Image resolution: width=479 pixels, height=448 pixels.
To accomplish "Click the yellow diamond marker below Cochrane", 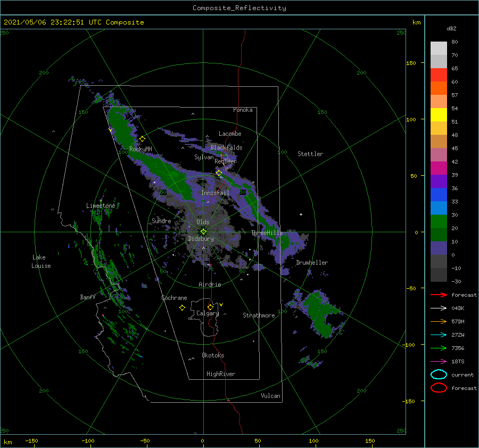I will pos(182,307).
